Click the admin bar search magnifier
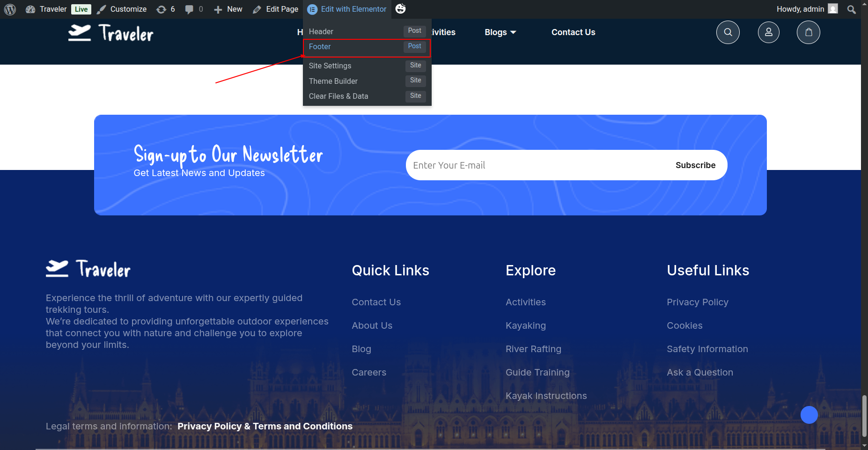 tap(851, 9)
